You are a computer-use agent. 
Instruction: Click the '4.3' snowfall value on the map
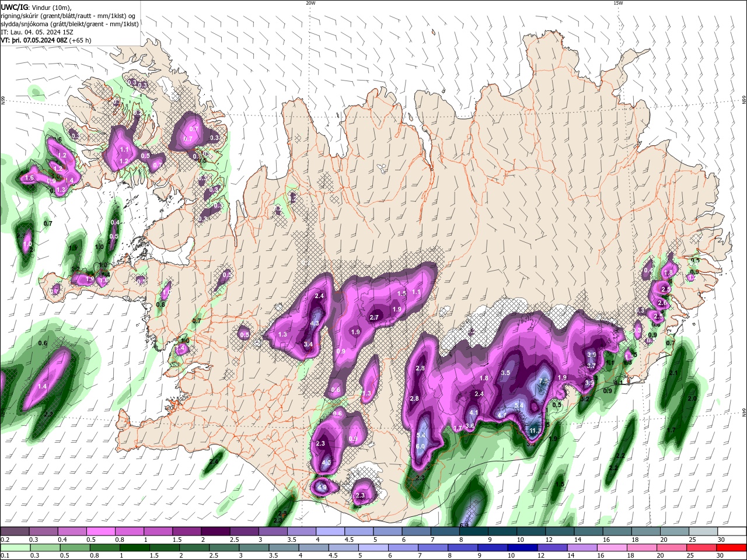315,323
